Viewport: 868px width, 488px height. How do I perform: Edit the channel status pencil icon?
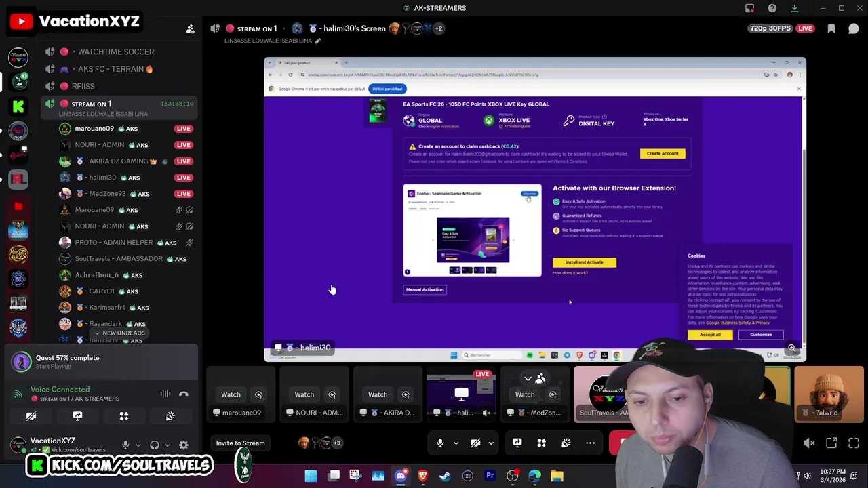tap(317, 41)
